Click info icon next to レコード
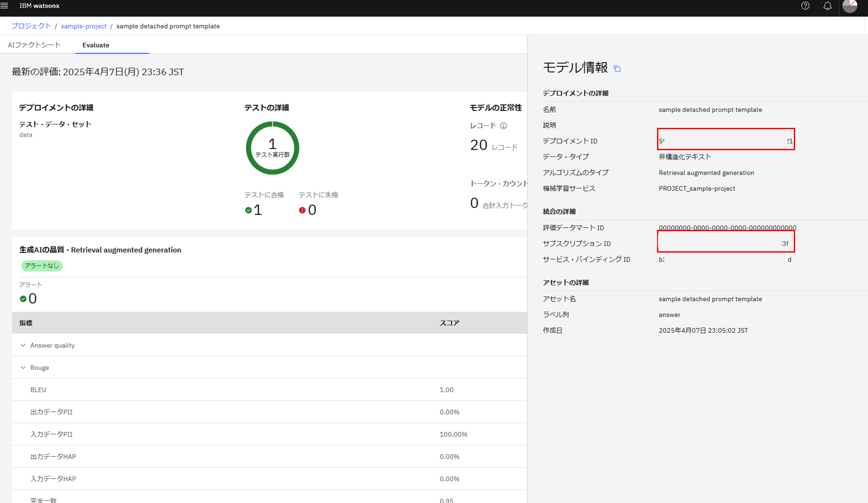Image resolution: width=868 pixels, height=503 pixels. point(504,126)
